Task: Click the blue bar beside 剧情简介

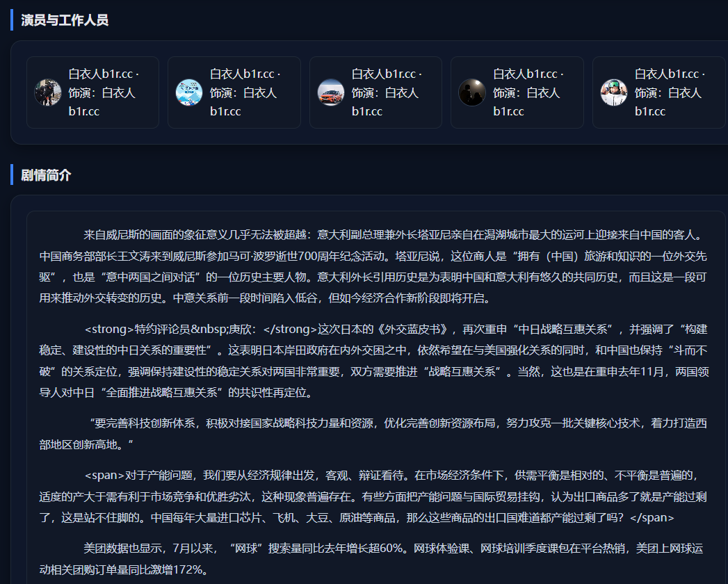Action: pos(12,175)
